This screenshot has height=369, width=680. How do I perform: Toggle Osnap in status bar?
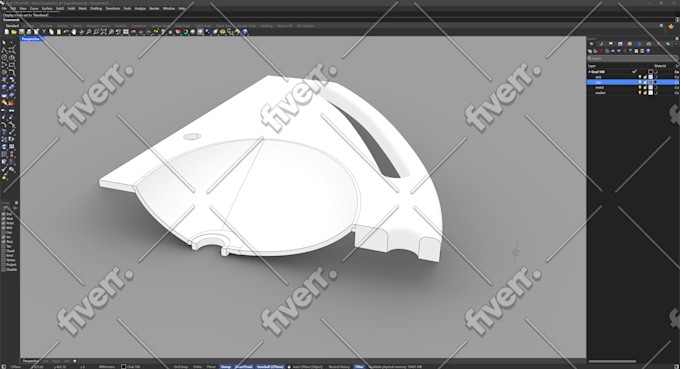[226, 366]
